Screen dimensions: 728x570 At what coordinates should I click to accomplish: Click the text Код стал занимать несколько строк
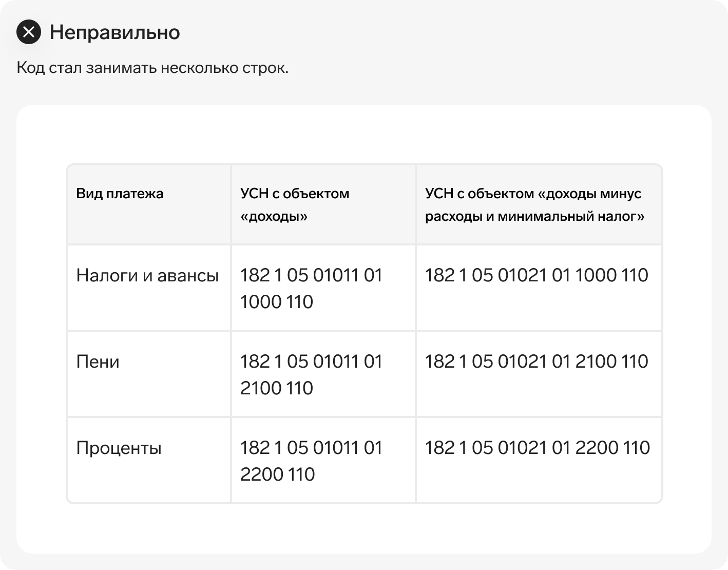pyautogui.click(x=152, y=68)
